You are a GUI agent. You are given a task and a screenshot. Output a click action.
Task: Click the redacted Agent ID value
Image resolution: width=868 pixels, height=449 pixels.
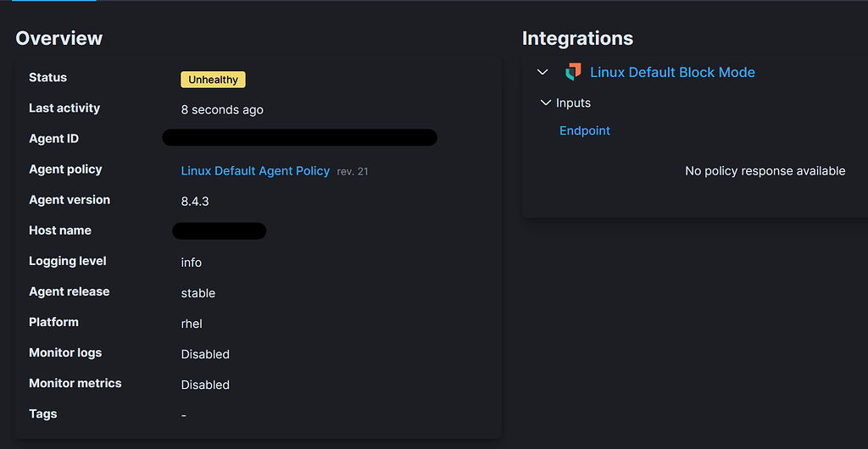(299, 137)
